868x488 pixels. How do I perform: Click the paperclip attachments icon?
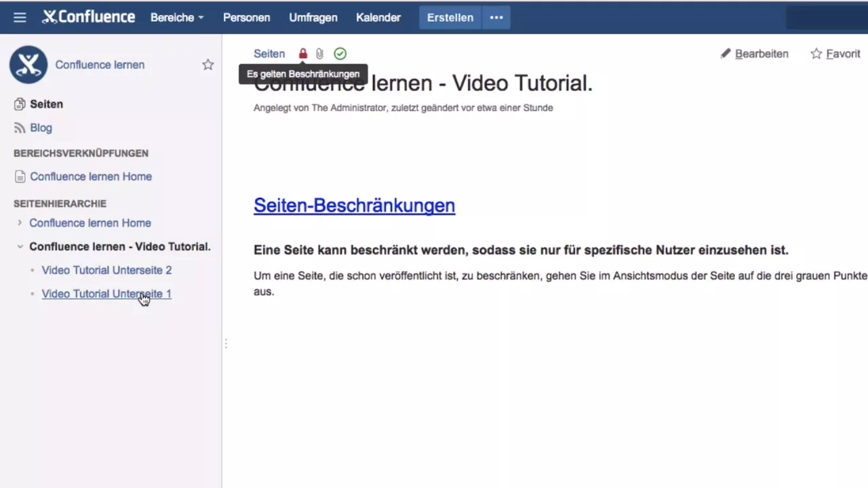click(x=319, y=54)
